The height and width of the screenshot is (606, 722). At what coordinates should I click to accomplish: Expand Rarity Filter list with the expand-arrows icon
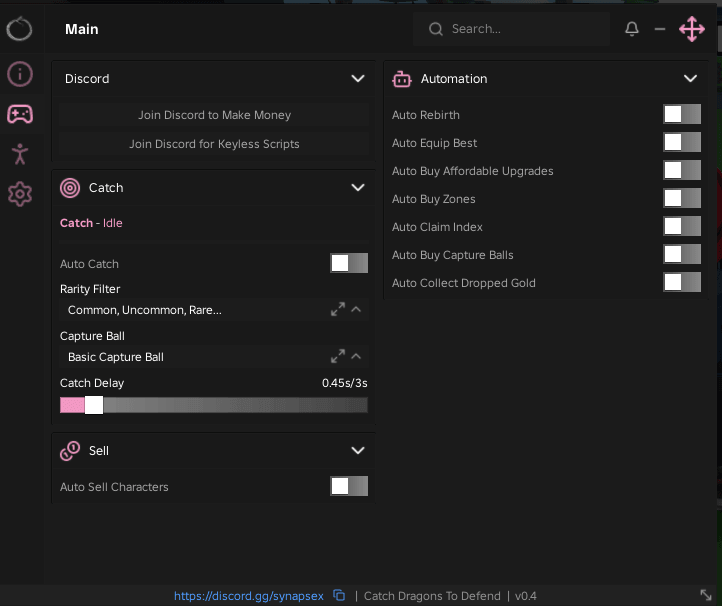[x=338, y=309]
